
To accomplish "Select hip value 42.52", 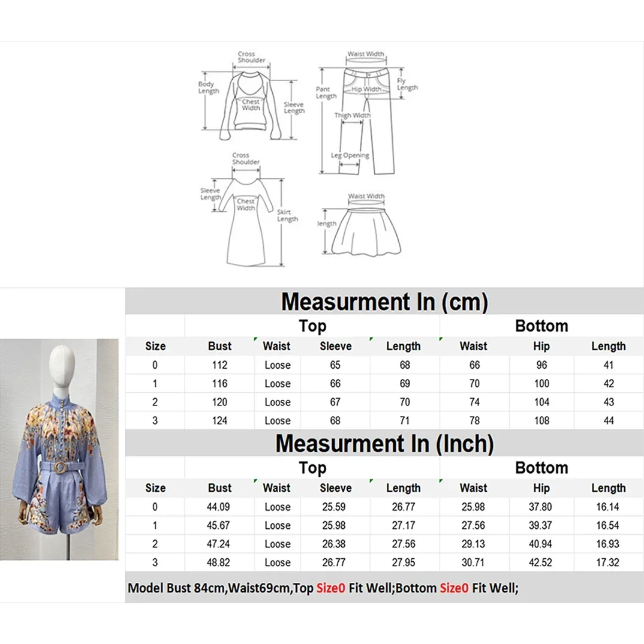I will pyautogui.click(x=540, y=562).
